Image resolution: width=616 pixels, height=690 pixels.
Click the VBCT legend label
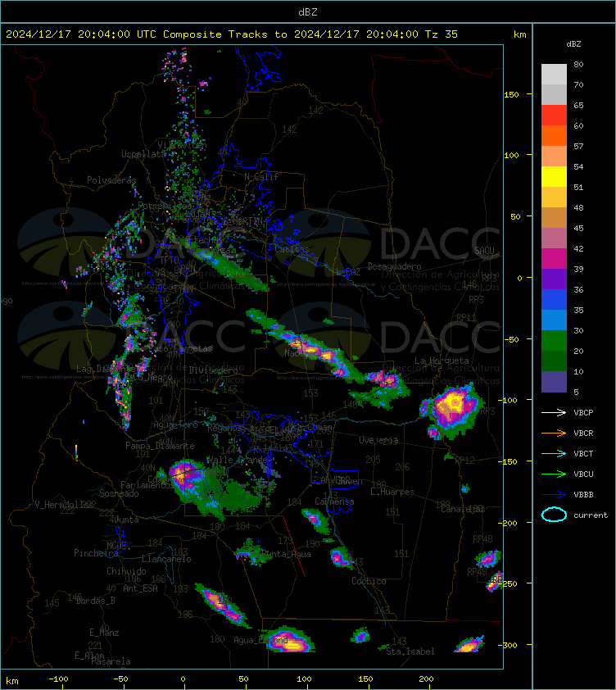(x=583, y=453)
